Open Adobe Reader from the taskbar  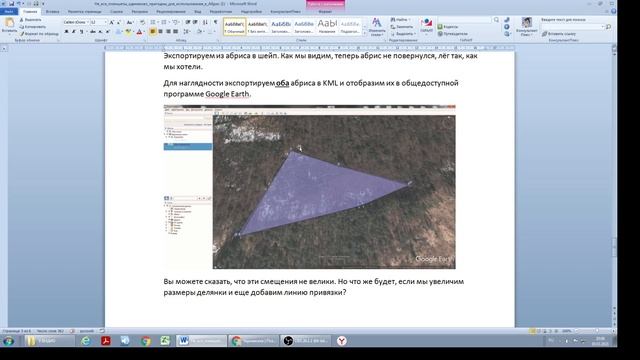(106, 340)
